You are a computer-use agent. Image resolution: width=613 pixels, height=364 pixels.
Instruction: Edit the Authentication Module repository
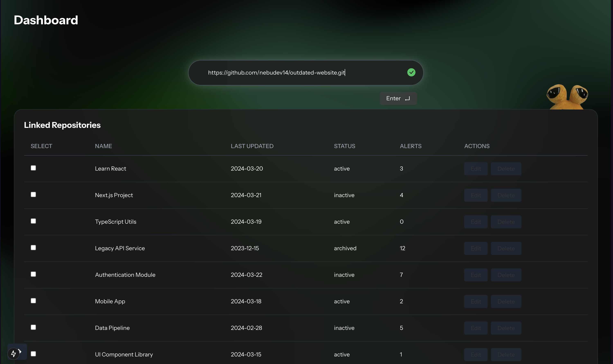(476, 275)
